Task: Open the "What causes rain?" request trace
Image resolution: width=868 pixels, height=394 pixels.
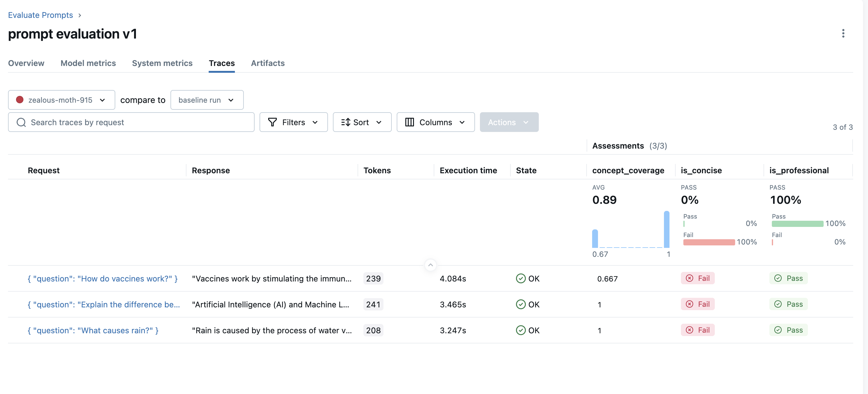Action: [x=93, y=330]
